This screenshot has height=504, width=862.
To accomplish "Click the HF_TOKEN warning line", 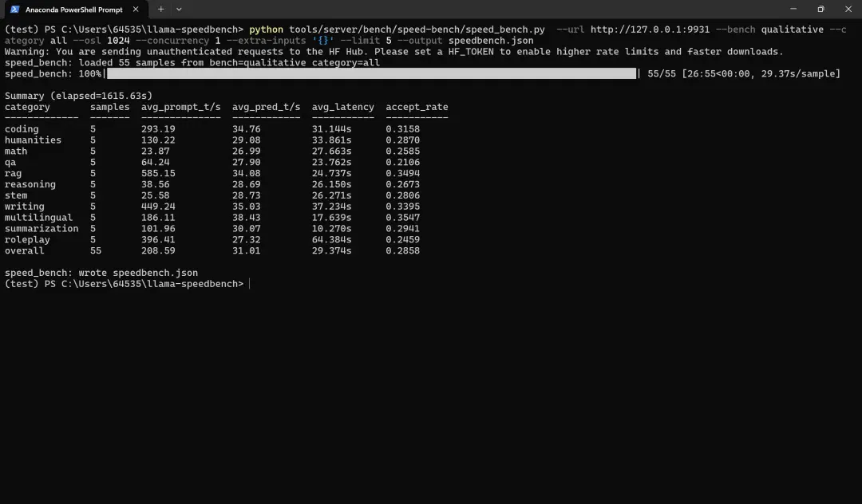I will 393,52.
